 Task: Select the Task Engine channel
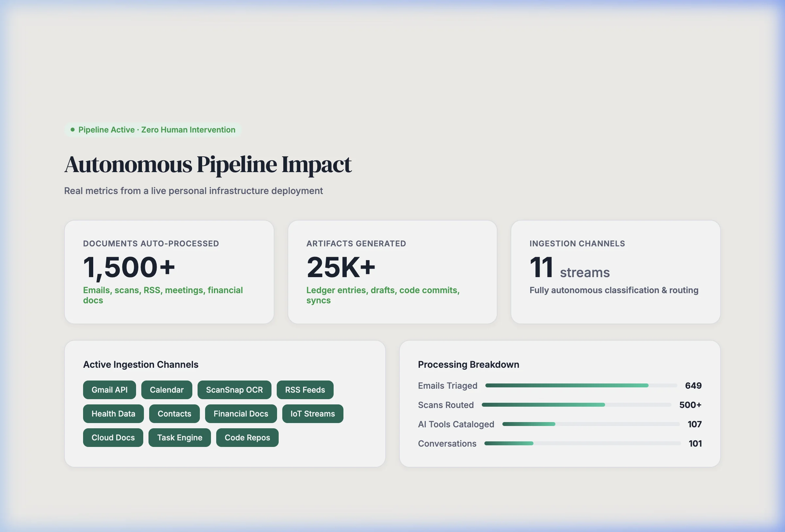tap(179, 437)
